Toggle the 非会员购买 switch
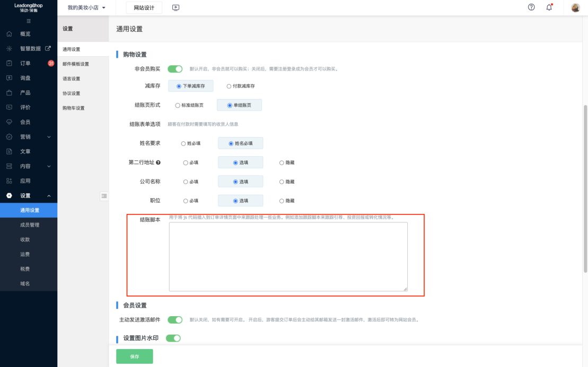588x367 pixels. pos(175,69)
